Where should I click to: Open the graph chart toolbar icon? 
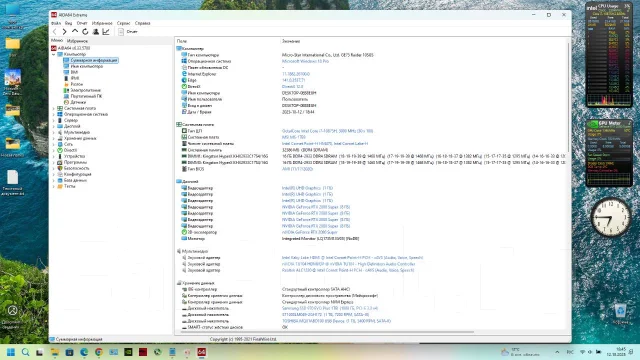click(x=106, y=31)
